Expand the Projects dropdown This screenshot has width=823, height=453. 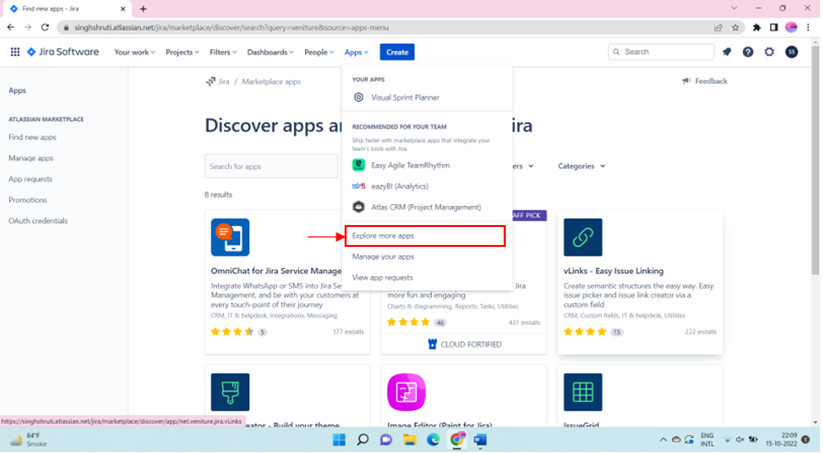point(183,52)
